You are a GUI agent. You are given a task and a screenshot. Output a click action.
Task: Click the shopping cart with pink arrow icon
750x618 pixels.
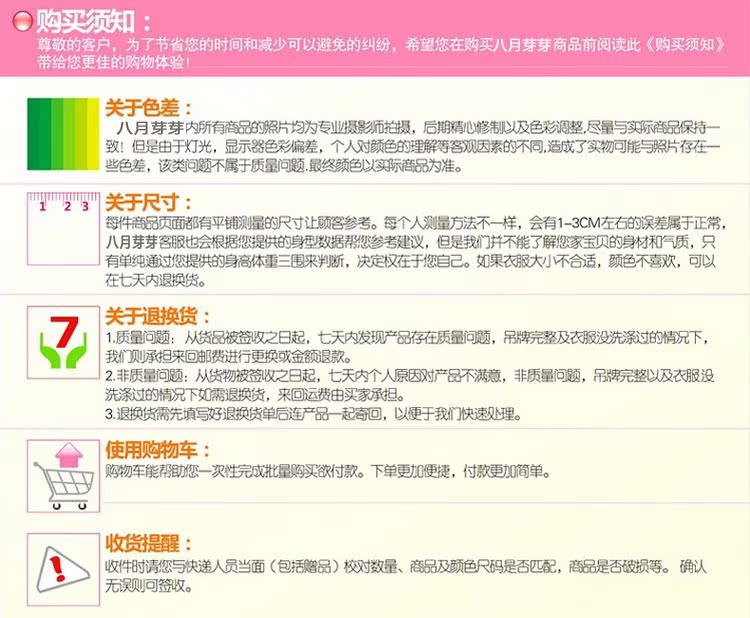(63, 476)
